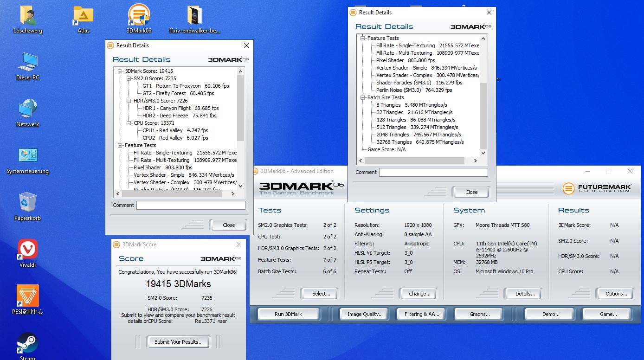This screenshot has width=644, height=360.
Task: Select the 32768 Triangles result row
Action: pyautogui.click(x=420, y=142)
